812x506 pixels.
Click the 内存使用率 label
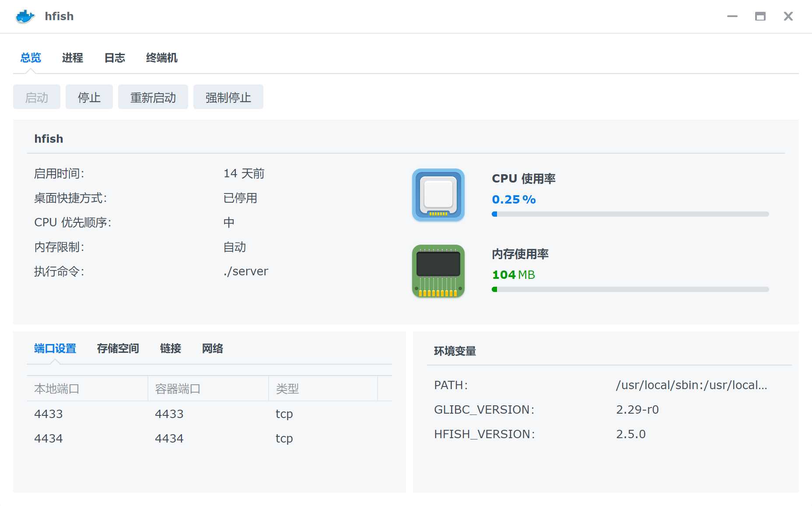[x=520, y=254]
